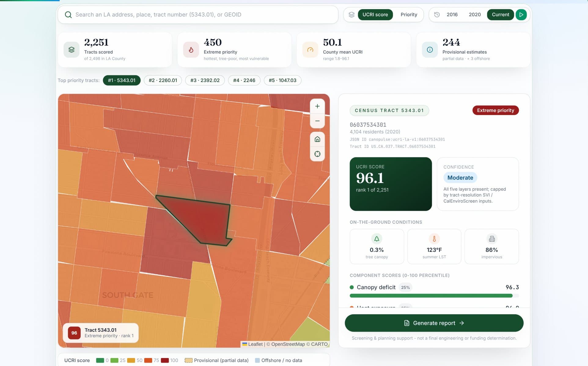Click the search magnifier icon
This screenshot has height=366, width=588.
click(x=68, y=15)
